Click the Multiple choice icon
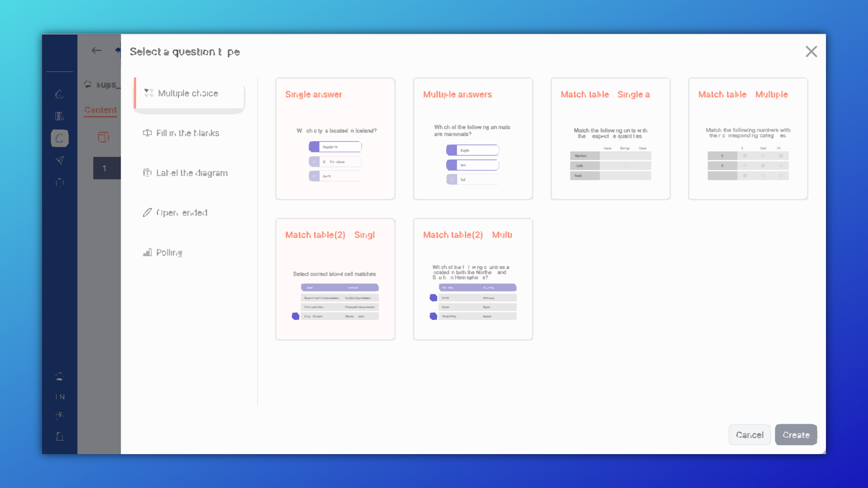The height and width of the screenshot is (488, 868). click(149, 93)
